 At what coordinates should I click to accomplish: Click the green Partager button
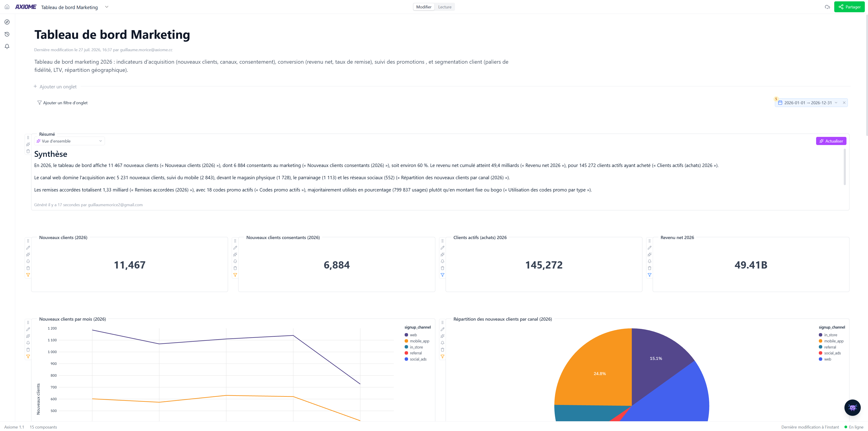[x=849, y=7]
